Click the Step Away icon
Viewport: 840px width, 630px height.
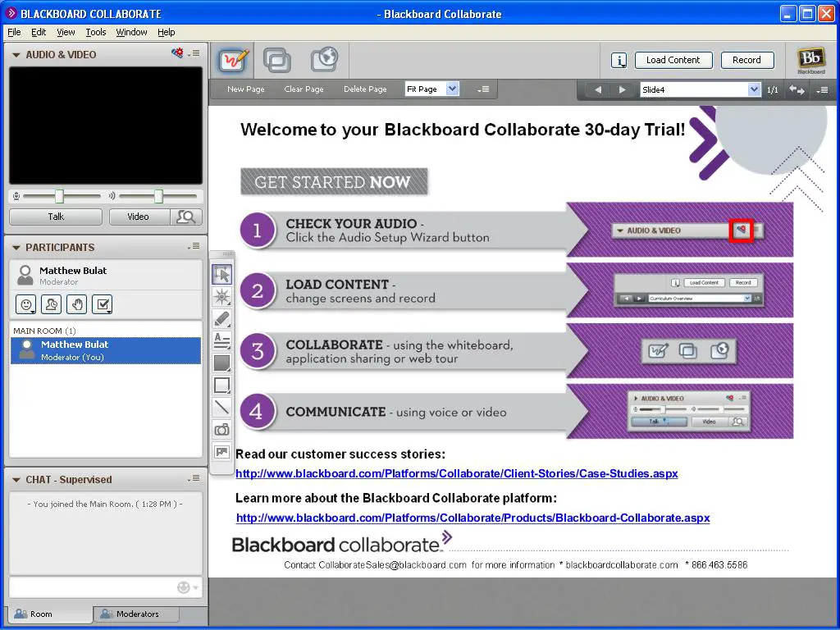[52, 304]
